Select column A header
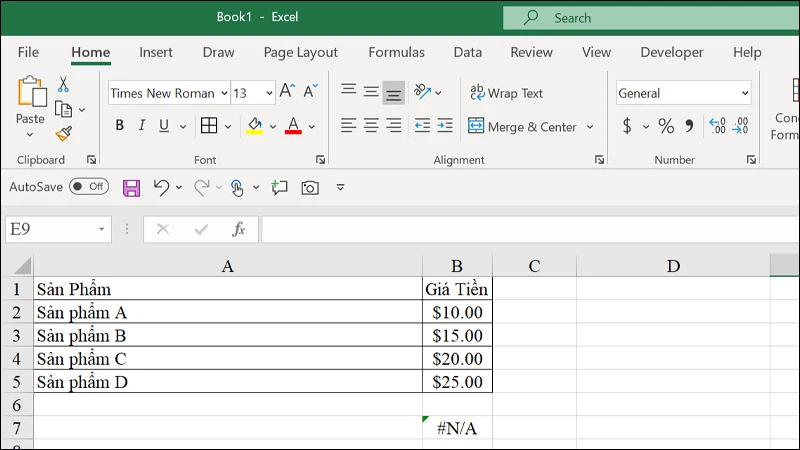 pos(228,266)
